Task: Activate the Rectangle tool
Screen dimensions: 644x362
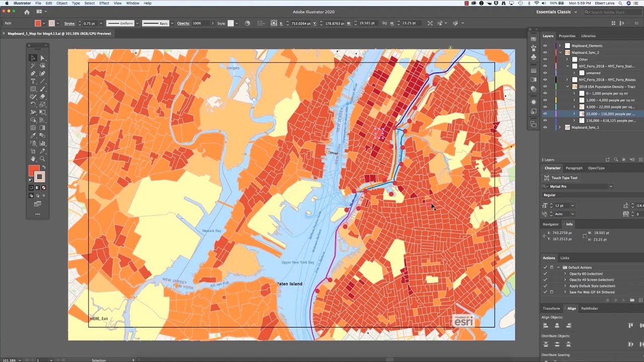Action: 33,89
